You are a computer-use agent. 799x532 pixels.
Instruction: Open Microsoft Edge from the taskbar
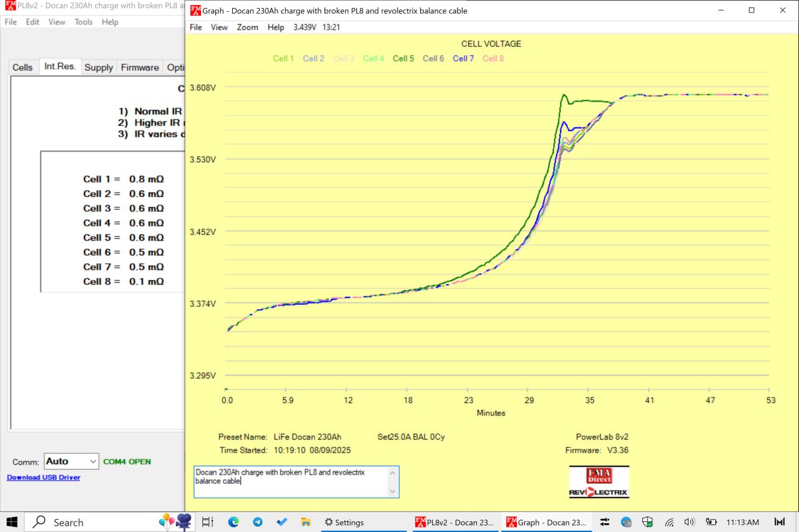pos(233,522)
